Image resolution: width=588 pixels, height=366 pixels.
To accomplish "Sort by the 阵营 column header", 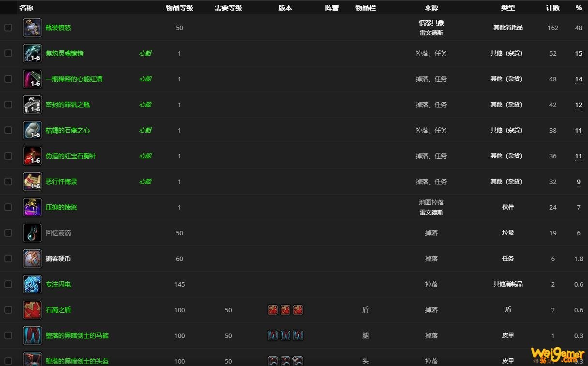I will click(332, 8).
